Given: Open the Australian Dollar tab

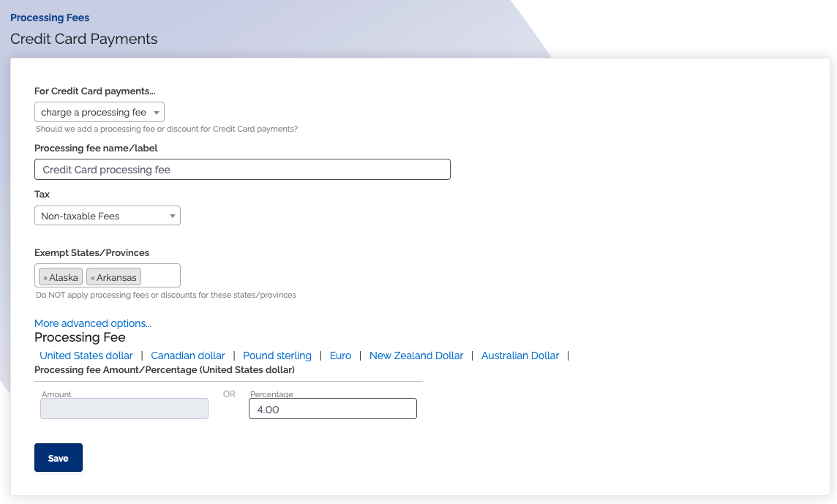Looking at the screenshot, I should (520, 356).
